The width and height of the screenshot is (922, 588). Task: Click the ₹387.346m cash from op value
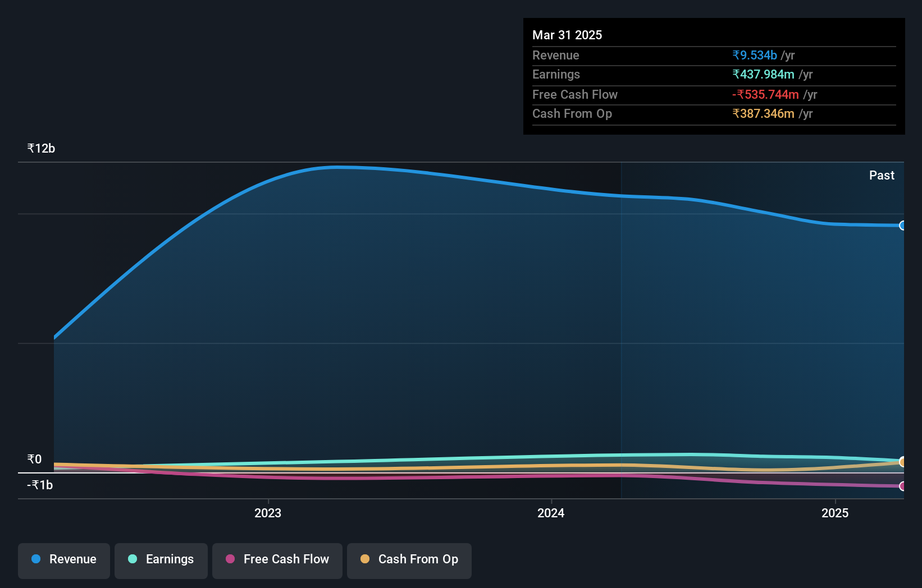tap(763, 113)
